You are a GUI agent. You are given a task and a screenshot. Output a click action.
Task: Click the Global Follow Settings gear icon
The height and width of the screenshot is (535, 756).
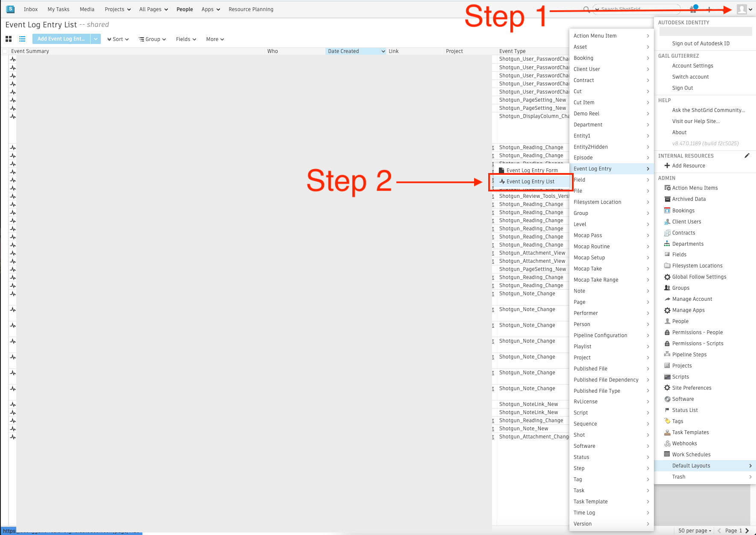(667, 277)
